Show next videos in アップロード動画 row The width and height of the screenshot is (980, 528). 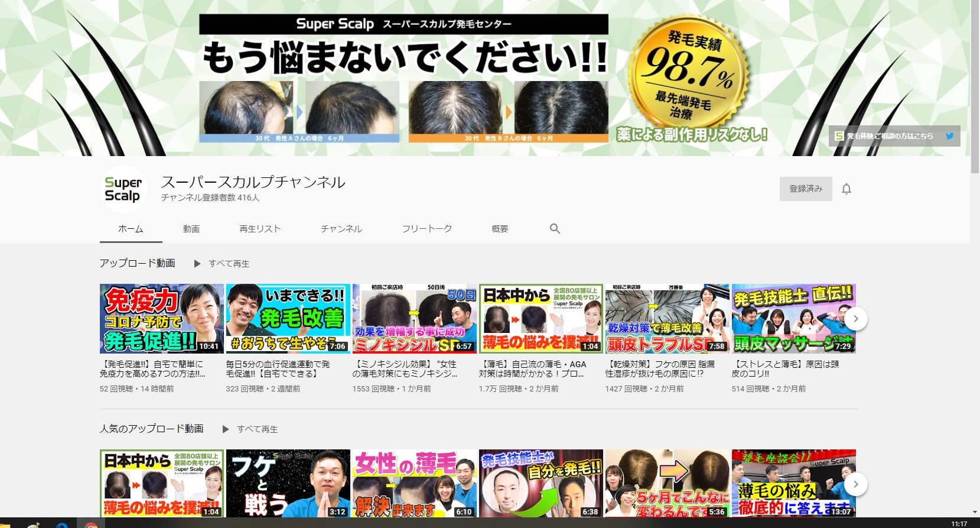click(x=855, y=319)
